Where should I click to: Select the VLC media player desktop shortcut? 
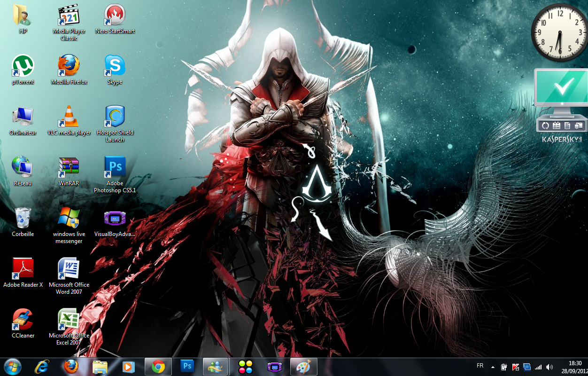(69, 121)
